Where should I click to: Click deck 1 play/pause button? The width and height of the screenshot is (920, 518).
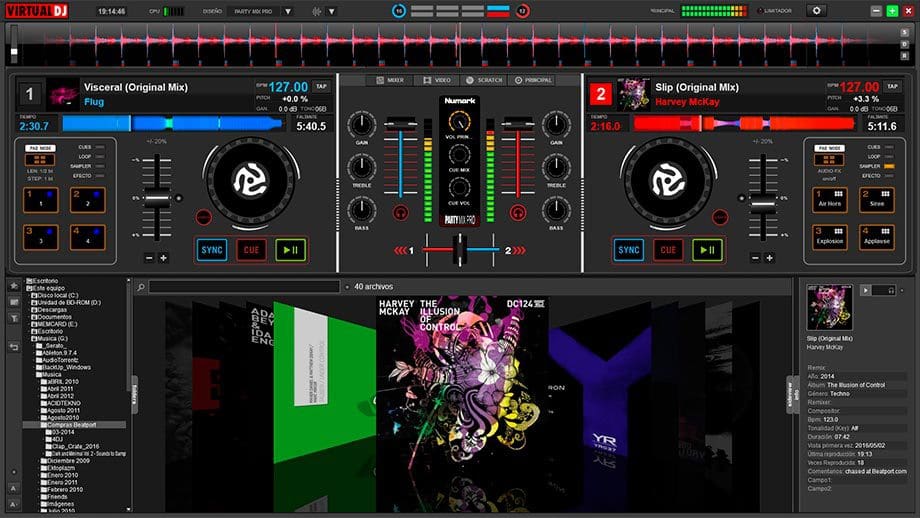[290, 250]
